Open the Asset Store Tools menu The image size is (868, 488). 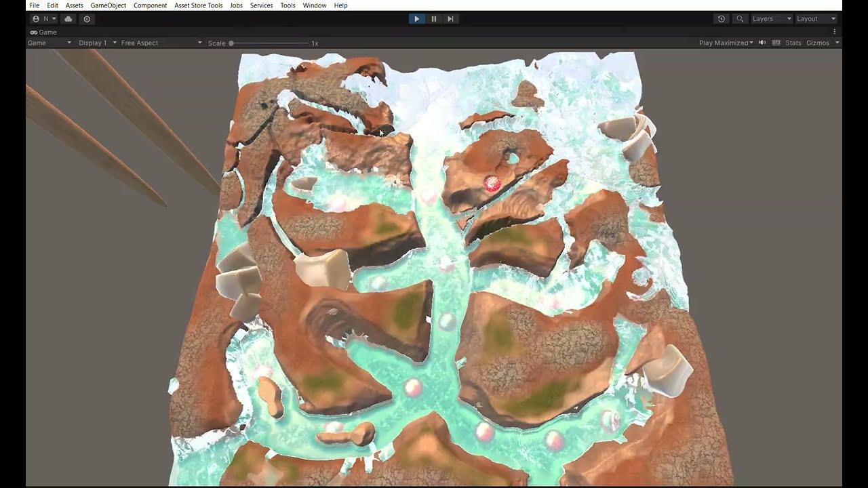click(198, 5)
